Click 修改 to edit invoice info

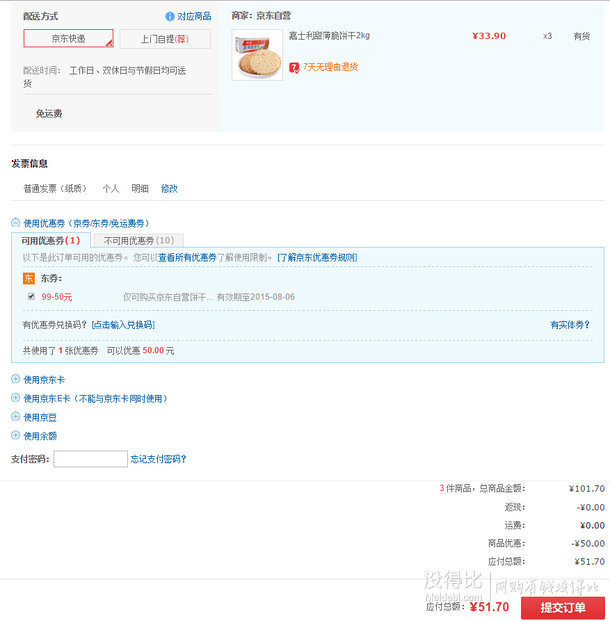(x=169, y=189)
